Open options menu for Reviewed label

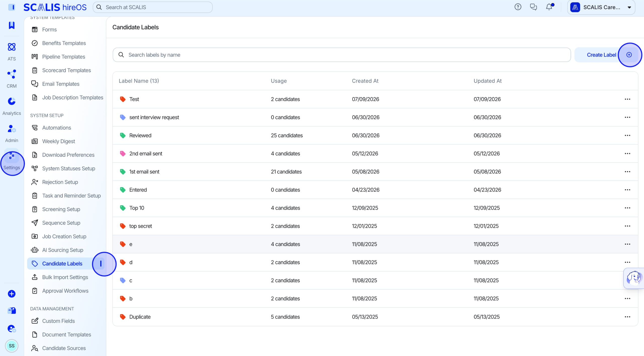[x=627, y=135]
